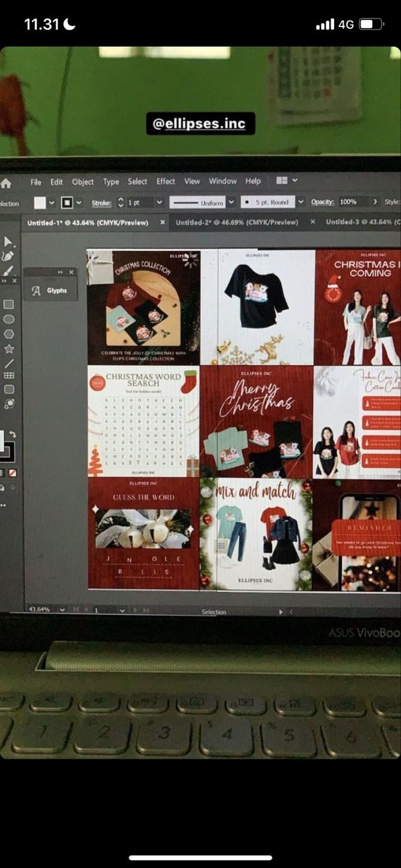Open the Select menu
Image resolution: width=401 pixels, height=868 pixels.
(137, 181)
